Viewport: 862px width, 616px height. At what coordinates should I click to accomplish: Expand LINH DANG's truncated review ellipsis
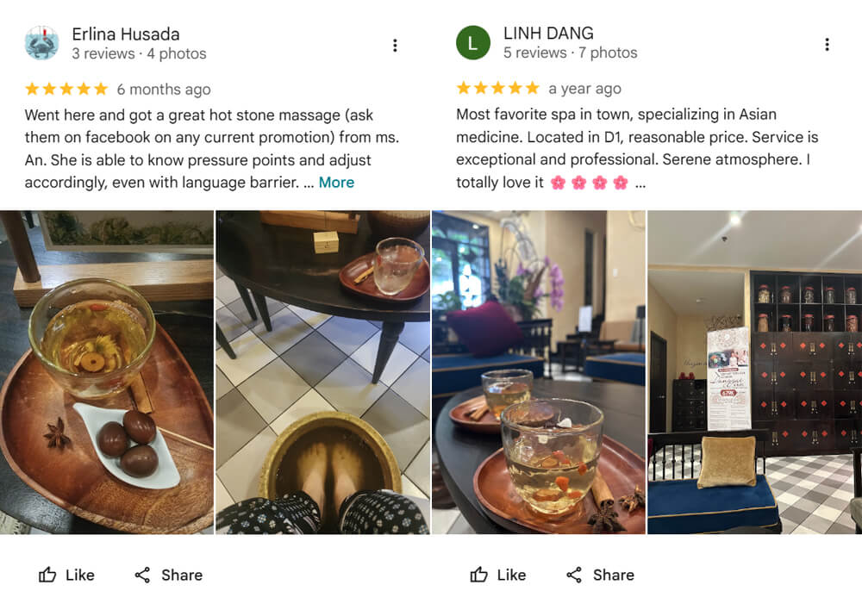tap(640, 184)
